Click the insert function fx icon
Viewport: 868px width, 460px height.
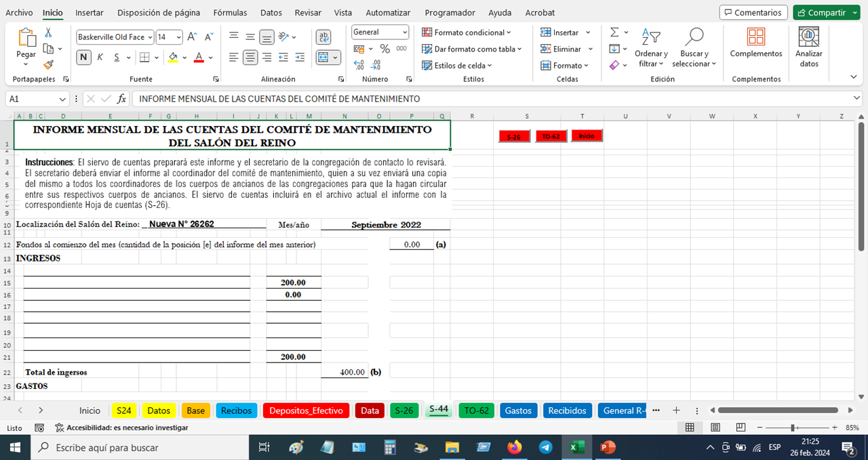tap(122, 99)
